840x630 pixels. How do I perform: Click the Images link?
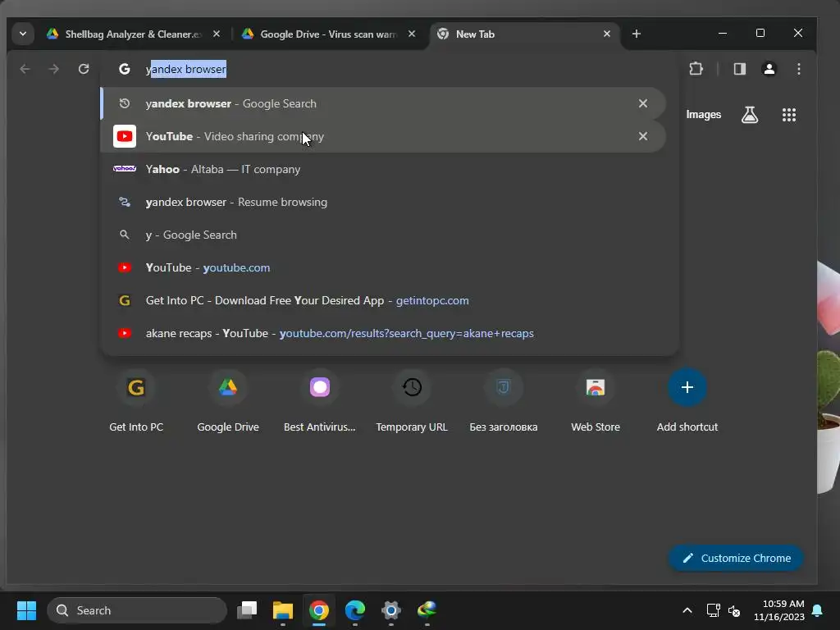703,115
